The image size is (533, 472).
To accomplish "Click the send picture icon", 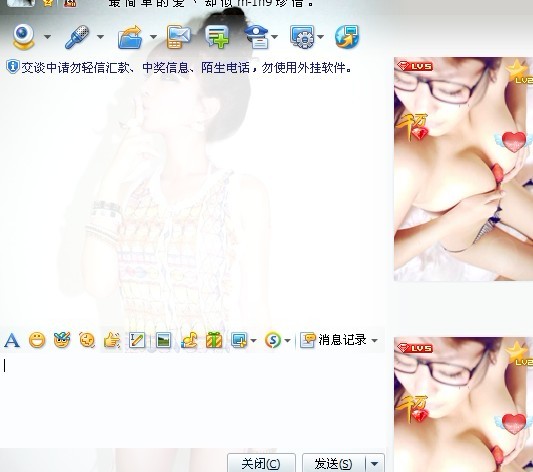I will coord(163,340).
